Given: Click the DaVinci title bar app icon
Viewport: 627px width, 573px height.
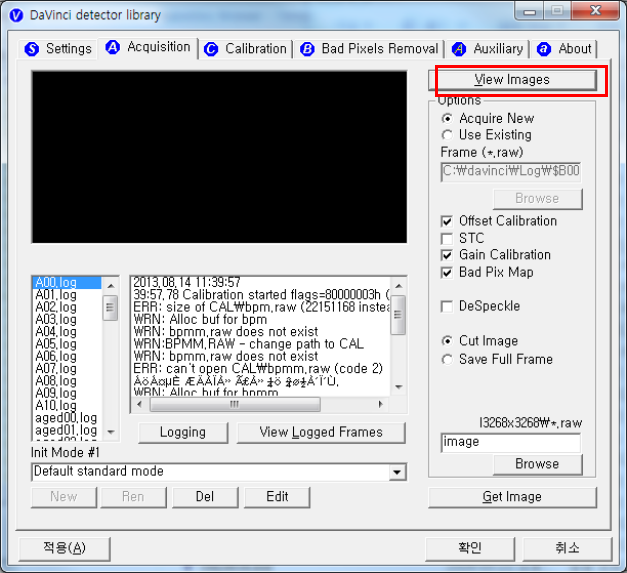Looking at the screenshot, I should click(x=16, y=16).
